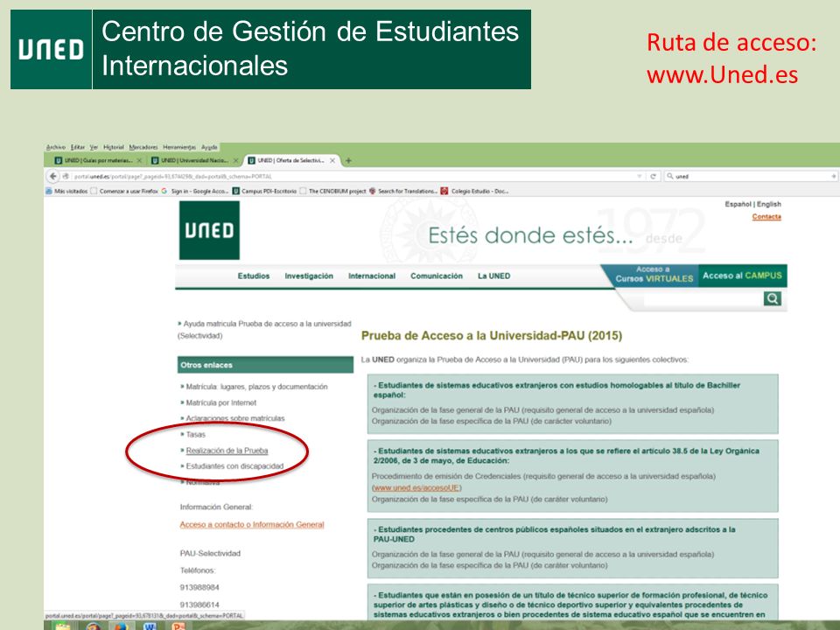
Task: Open the 'Campus PDI-Escritorio' bookmark
Action: [264, 191]
